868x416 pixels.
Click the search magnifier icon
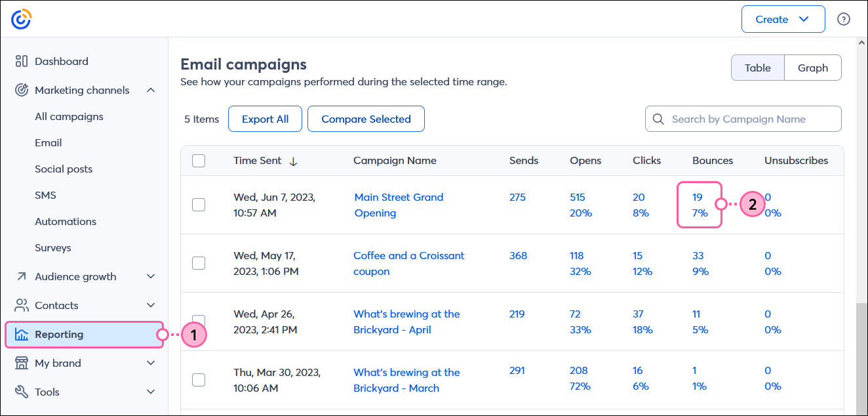(x=658, y=119)
